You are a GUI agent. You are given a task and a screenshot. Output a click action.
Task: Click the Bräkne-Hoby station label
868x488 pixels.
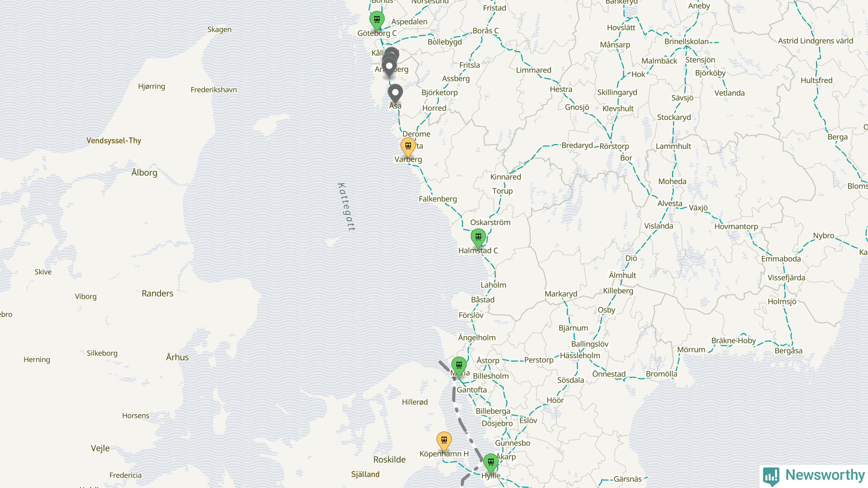pyautogui.click(x=733, y=341)
